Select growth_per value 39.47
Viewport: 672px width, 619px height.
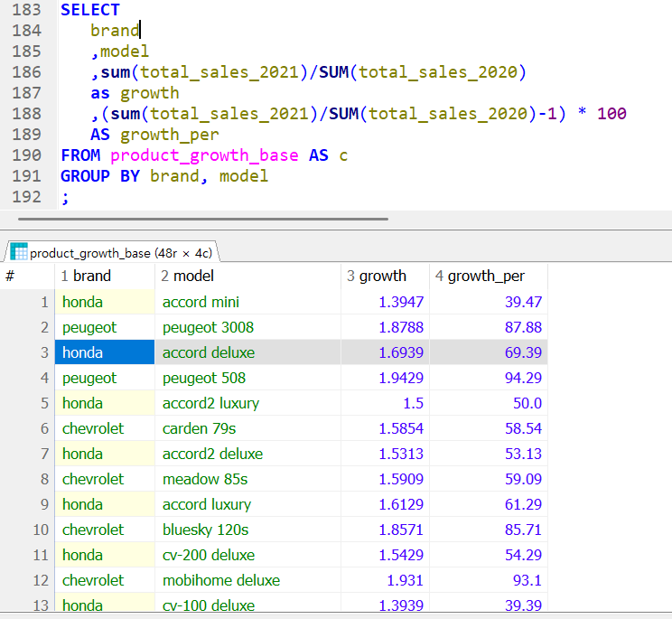tap(489, 302)
